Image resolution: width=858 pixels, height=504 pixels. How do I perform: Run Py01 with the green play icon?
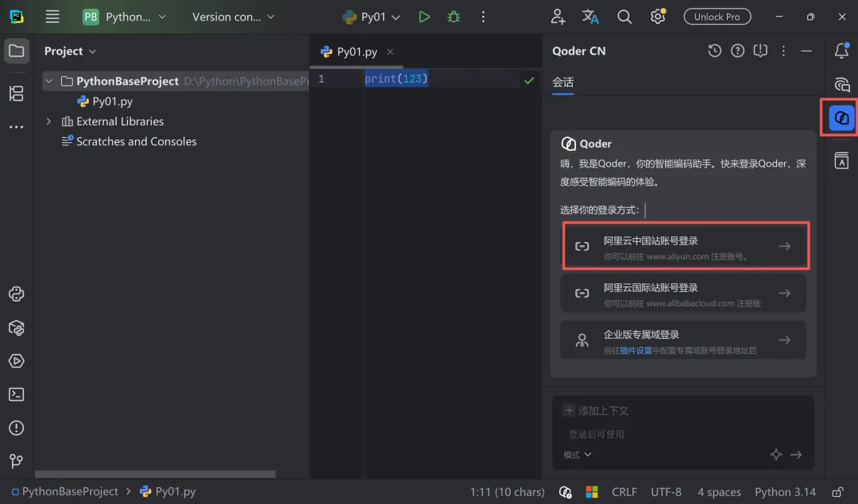pyautogui.click(x=424, y=17)
